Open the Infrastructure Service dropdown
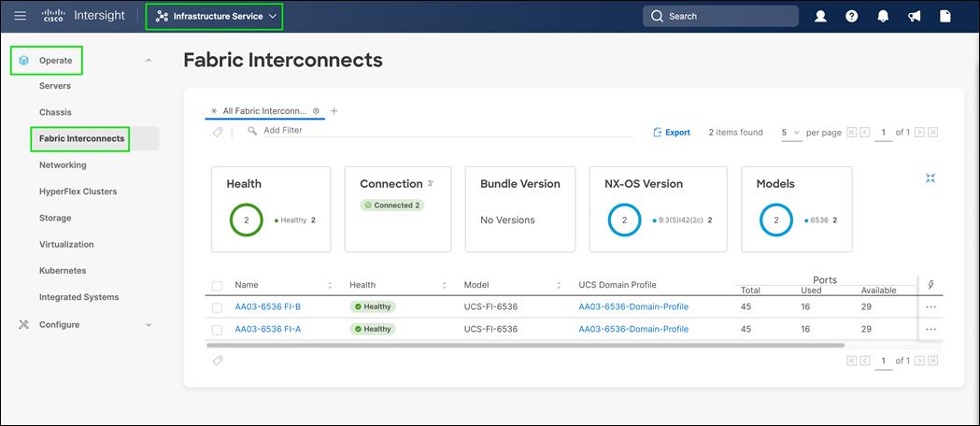Image resolution: width=980 pixels, height=426 pixels. 214,16
